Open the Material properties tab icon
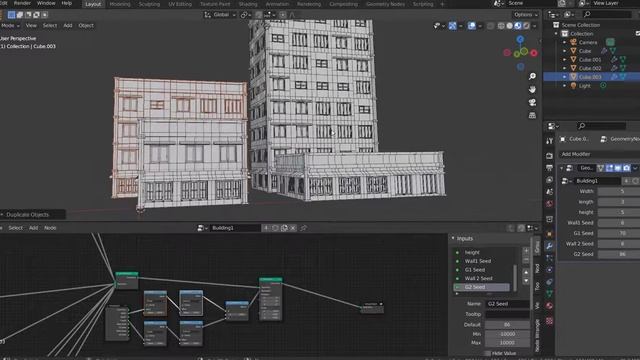The width and height of the screenshot is (640, 360). [x=549, y=305]
